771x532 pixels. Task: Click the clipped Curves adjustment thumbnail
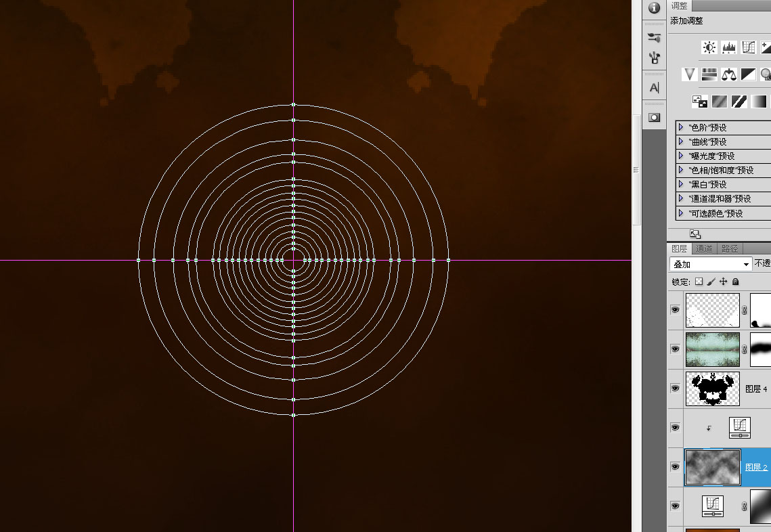coord(740,428)
